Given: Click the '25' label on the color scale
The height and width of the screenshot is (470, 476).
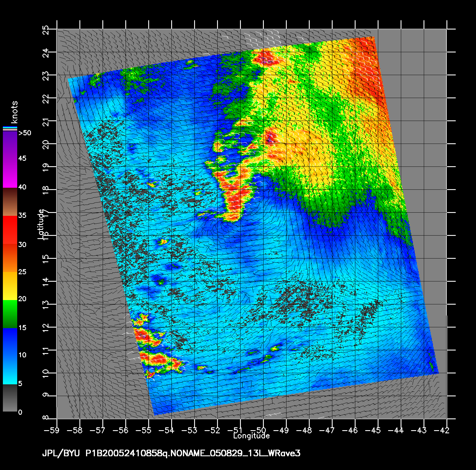Looking at the screenshot, I should [x=22, y=272].
